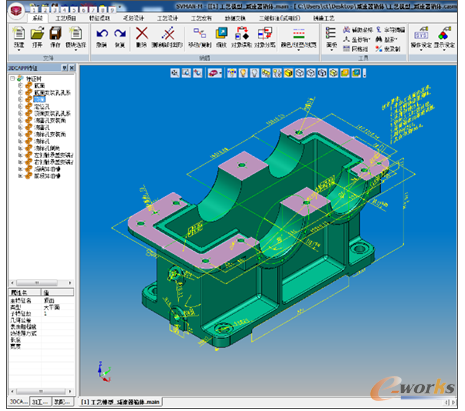Open the second ribbon tab next to 系统
The height and width of the screenshot is (411, 465).
66,18
